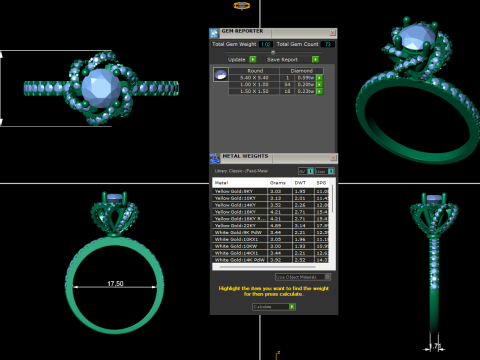480x360 pixels.
Task: Click the Calculate button
Action: point(274,306)
